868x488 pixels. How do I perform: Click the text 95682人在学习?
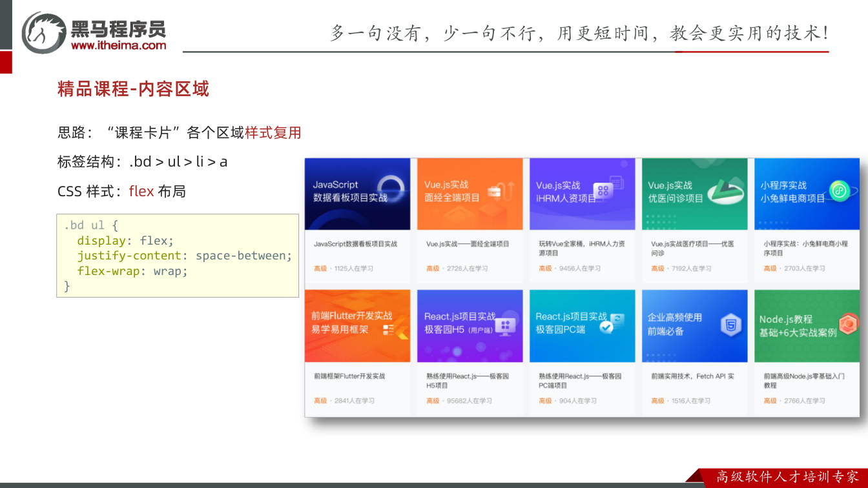[470, 401]
